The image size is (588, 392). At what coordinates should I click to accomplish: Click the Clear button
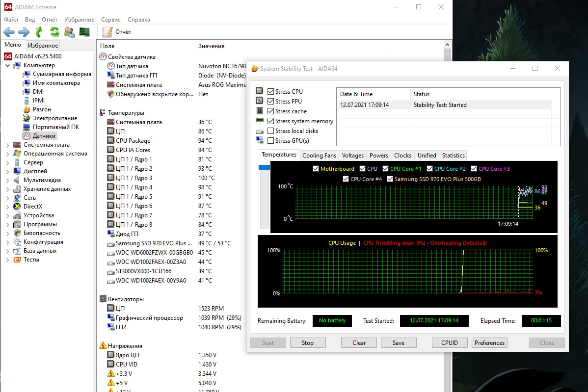(359, 342)
